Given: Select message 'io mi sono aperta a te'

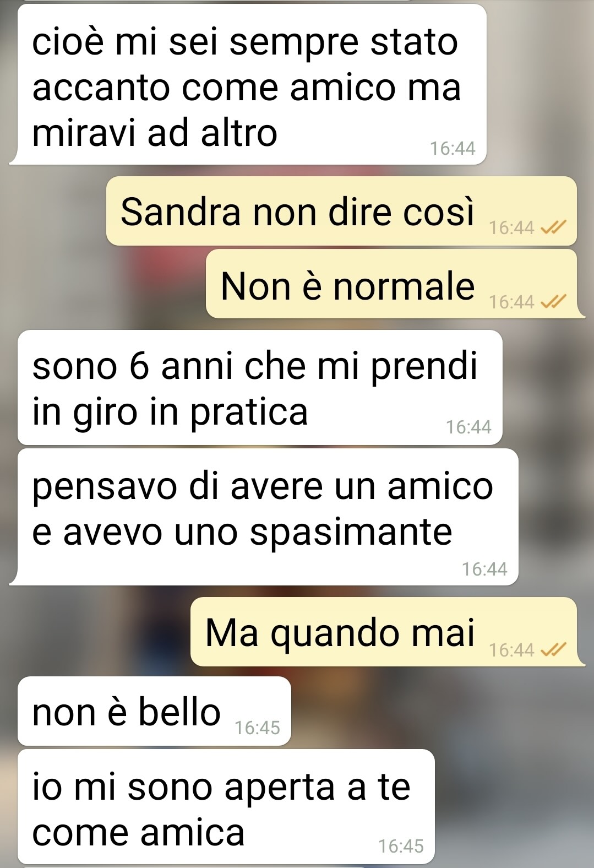Looking at the screenshot, I should 226,806.
